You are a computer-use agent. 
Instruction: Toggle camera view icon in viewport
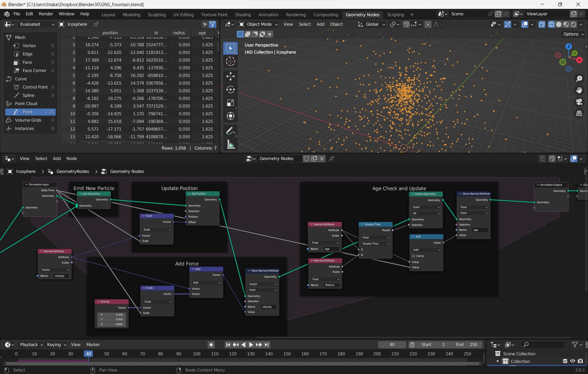(579, 102)
